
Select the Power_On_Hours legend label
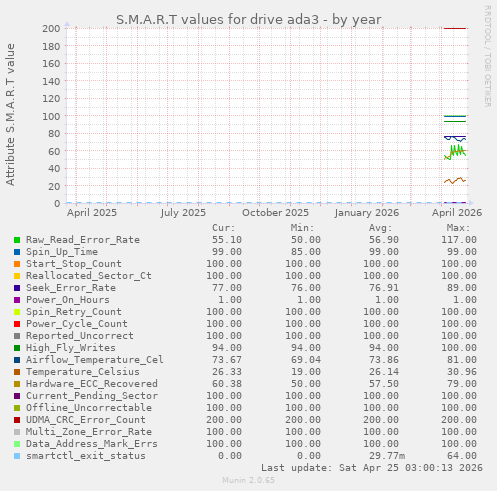pos(68,300)
